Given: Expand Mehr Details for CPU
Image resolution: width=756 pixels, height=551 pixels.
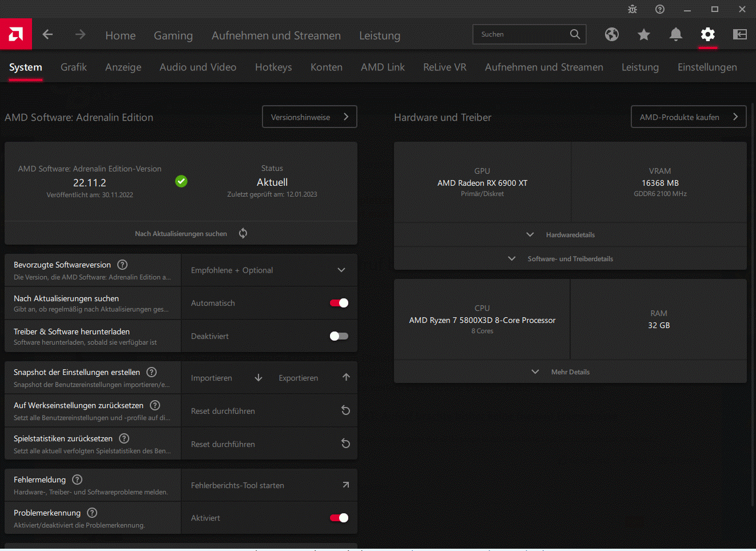Looking at the screenshot, I should tap(570, 372).
